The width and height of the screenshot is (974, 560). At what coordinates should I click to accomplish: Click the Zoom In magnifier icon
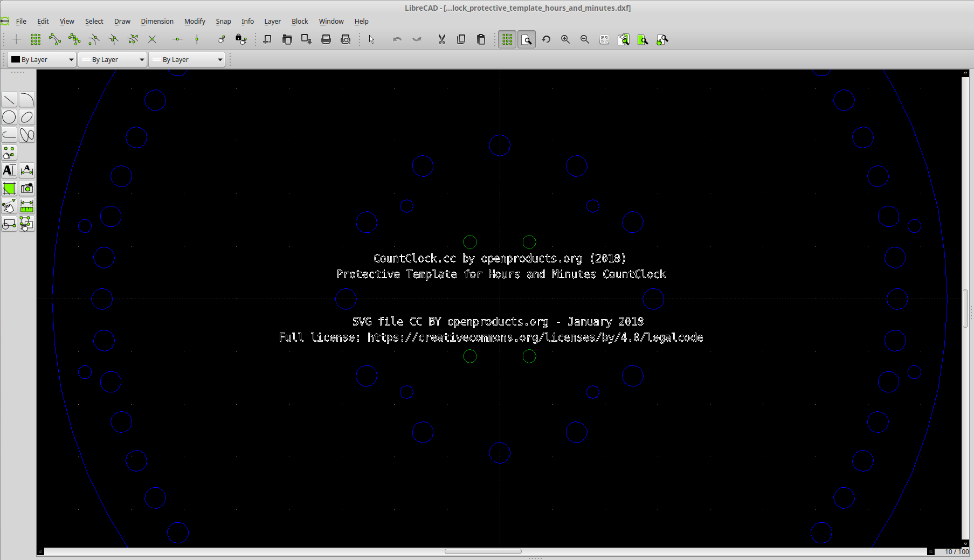coord(565,39)
